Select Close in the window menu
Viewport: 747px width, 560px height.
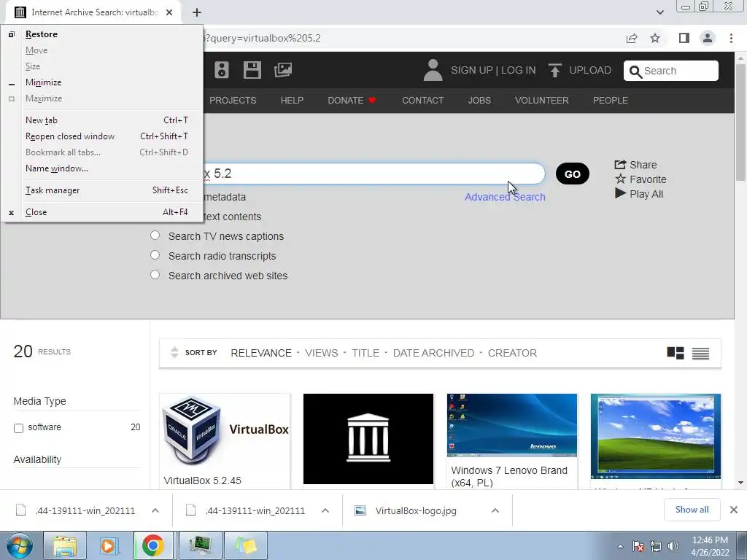(101, 212)
